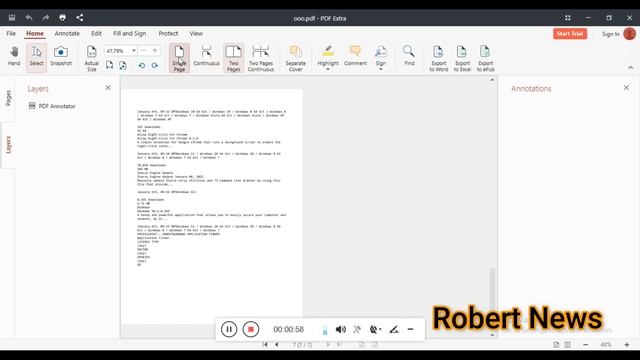Open recorder drawing pen tool

tap(394, 329)
